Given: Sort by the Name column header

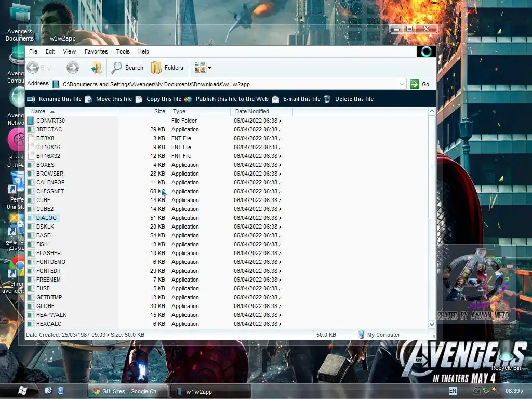Looking at the screenshot, I should pos(72,111).
